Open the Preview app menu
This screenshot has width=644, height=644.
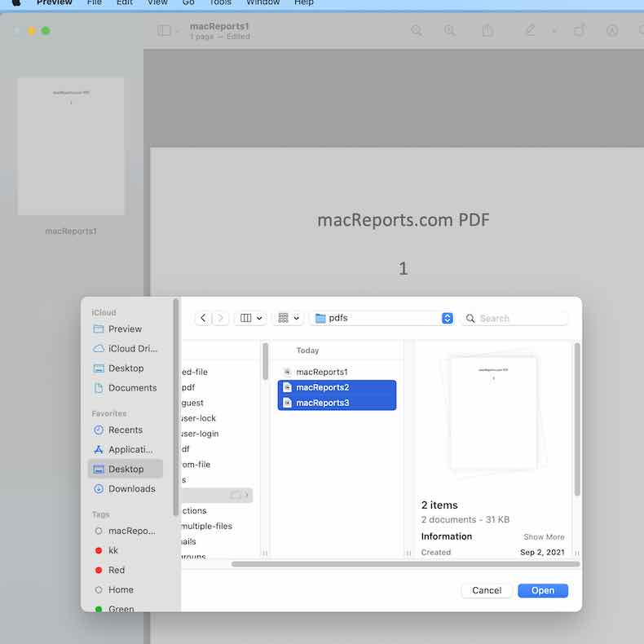(55, 2)
